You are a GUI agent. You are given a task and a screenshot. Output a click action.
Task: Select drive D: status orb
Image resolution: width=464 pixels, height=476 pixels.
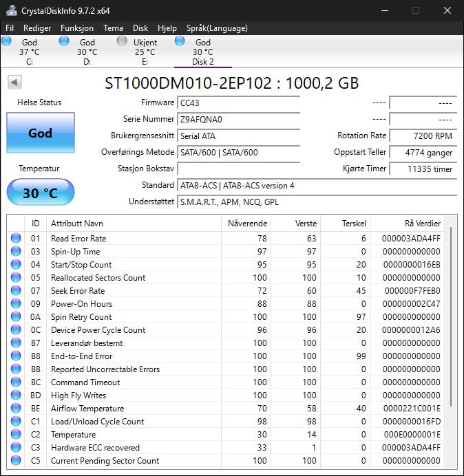click(x=65, y=41)
